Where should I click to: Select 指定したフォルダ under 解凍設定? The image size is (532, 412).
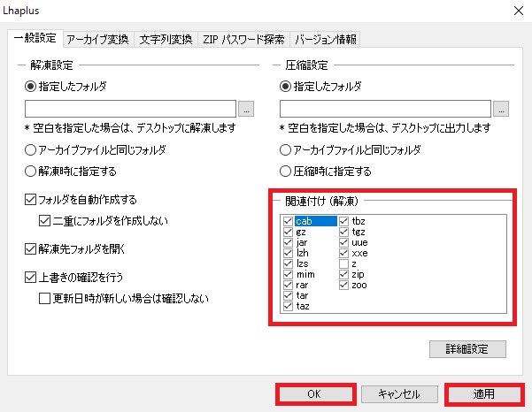[x=30, y=87]
